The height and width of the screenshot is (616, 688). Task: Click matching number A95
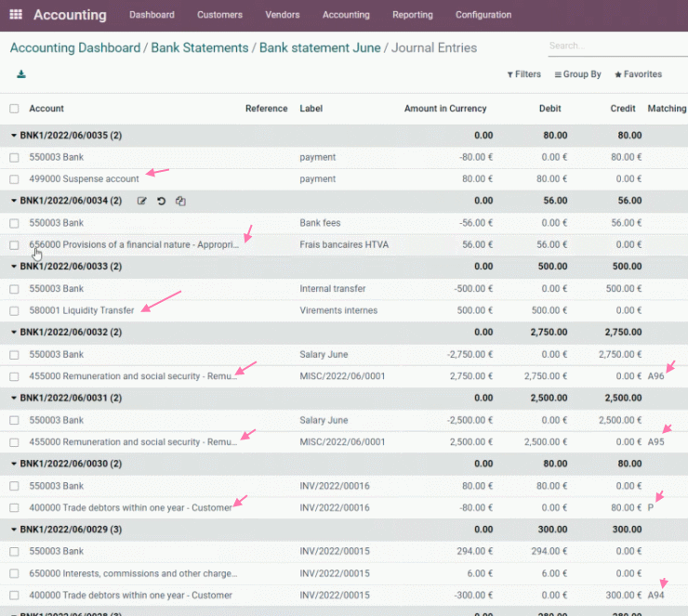click(x=655, y=442)
